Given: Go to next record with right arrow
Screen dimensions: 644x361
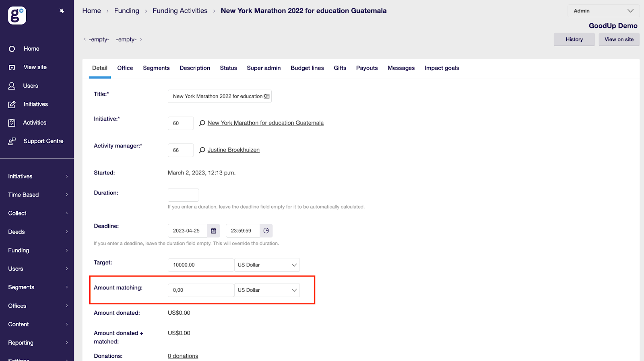Looking at the screenshot, I should (141, 39).
